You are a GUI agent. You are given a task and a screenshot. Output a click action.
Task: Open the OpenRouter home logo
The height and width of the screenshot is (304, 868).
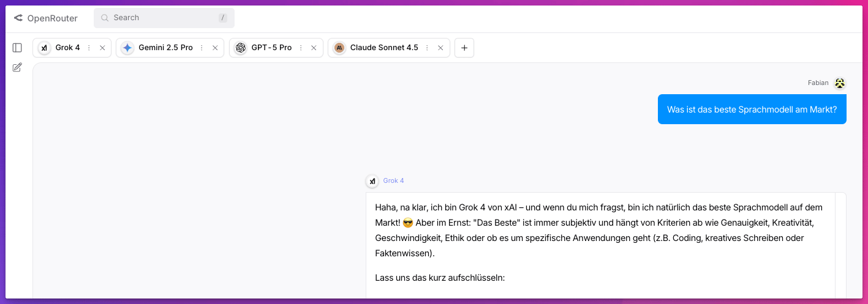[x=45, y=18]
